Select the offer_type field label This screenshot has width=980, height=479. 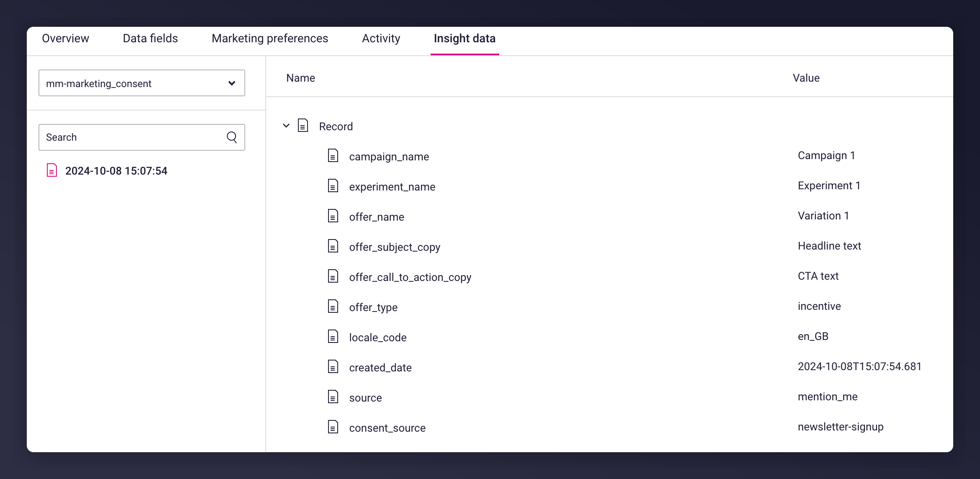[373, 307]
